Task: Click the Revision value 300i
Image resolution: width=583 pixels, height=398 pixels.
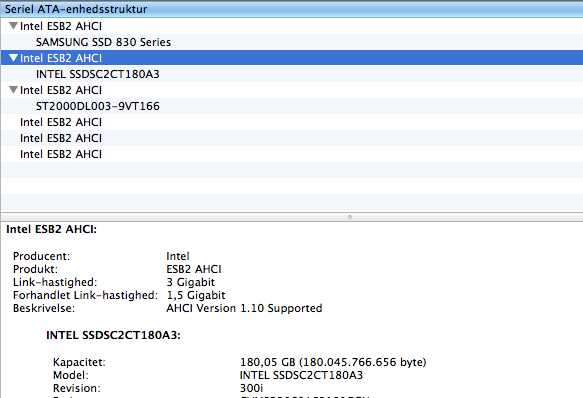Action: tap(251, 388)
